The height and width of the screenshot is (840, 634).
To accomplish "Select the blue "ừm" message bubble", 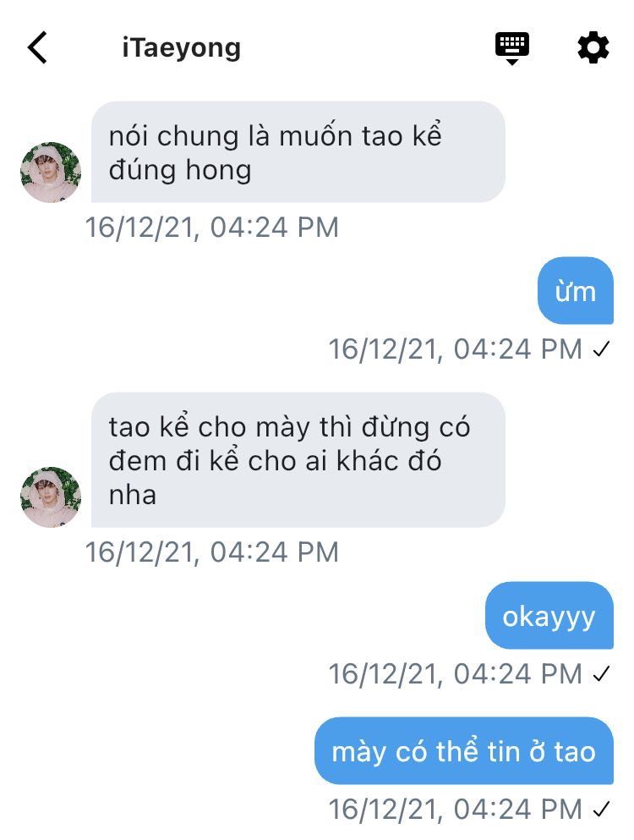I will pyautogui.click(x=576, y=291).
